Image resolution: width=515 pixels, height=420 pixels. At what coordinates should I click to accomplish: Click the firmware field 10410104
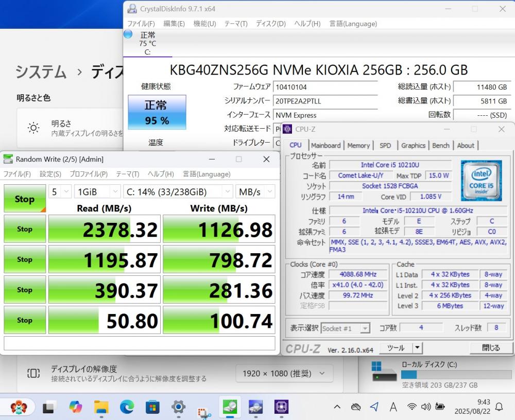[325, 87]
